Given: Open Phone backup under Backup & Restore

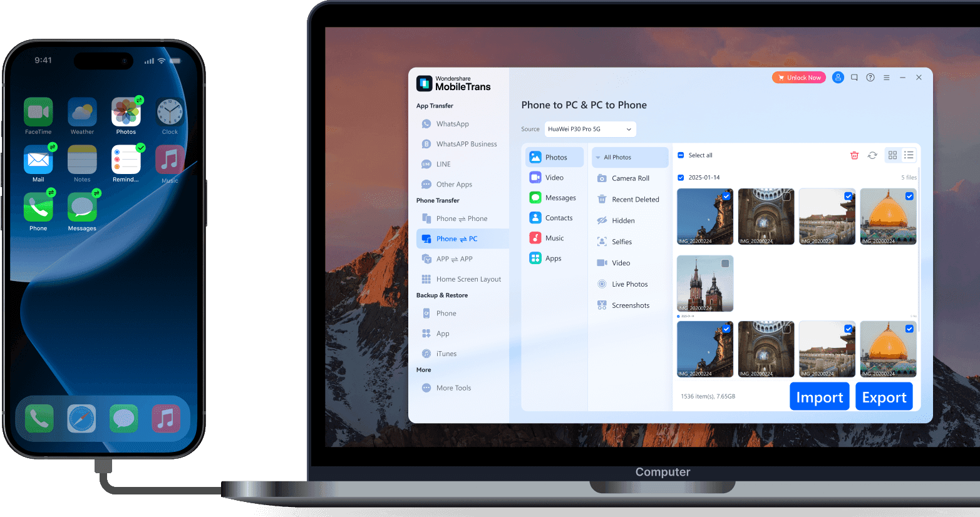Looking at the screenshot, I should click(439, 313).
